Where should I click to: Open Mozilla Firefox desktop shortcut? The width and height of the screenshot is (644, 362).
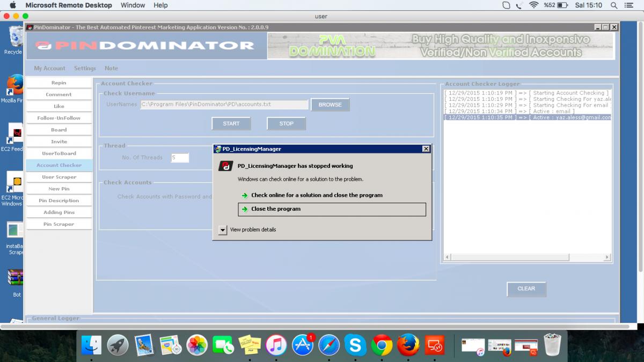click(x=13, y=89)
